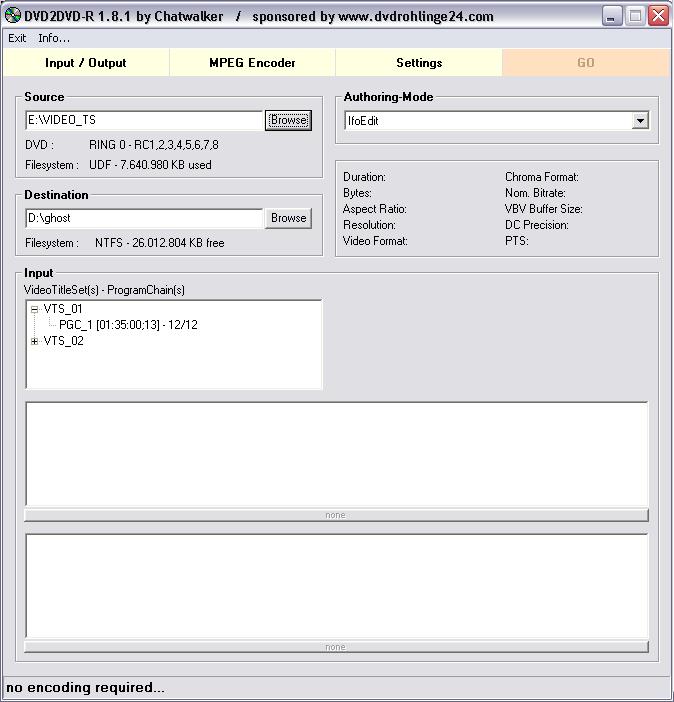Select PGC_1 [01:35:00;13] - 12/12

click(x=128, y=325)
